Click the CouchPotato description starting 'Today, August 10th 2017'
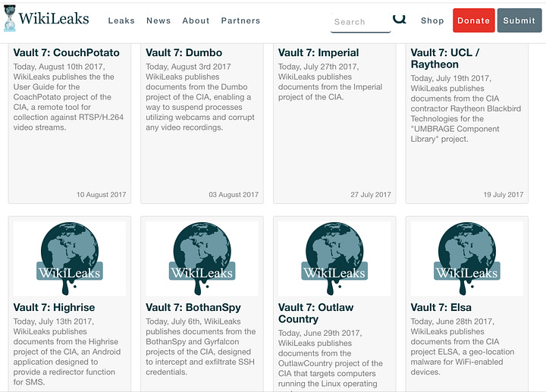Viewport: 546px width, 392px height. click(68, 97)
